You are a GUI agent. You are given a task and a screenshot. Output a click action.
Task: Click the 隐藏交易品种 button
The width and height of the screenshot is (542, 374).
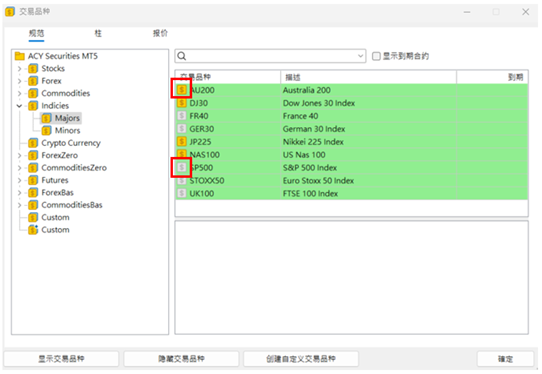tap(181, 359)
